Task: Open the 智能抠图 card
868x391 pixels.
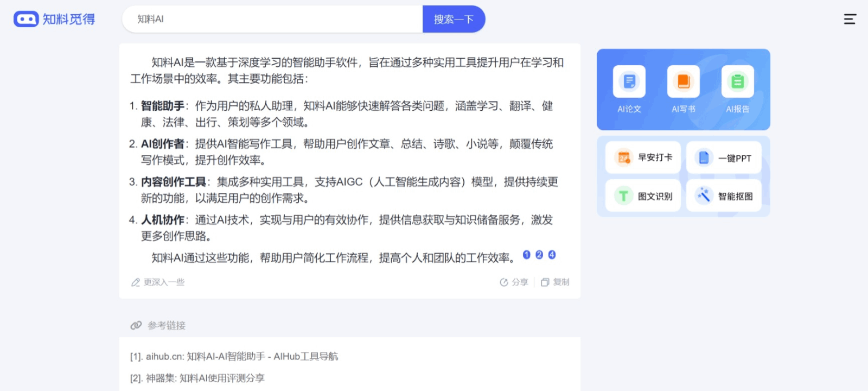Action: (x=724, y=195)
